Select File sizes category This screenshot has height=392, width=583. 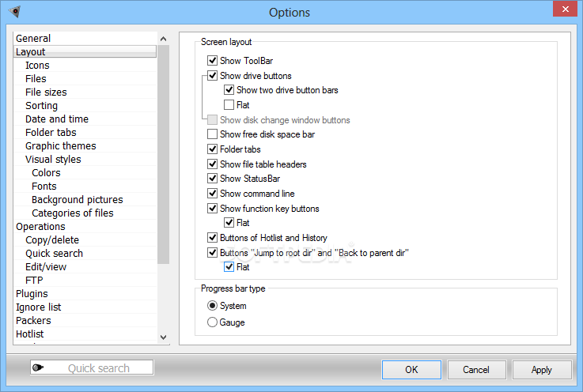pos(85,92)
